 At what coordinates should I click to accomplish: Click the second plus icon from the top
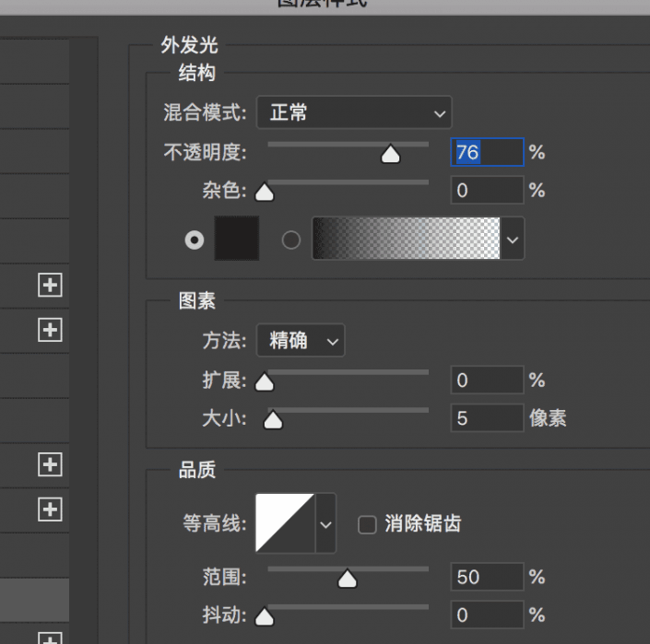[50, 330]
